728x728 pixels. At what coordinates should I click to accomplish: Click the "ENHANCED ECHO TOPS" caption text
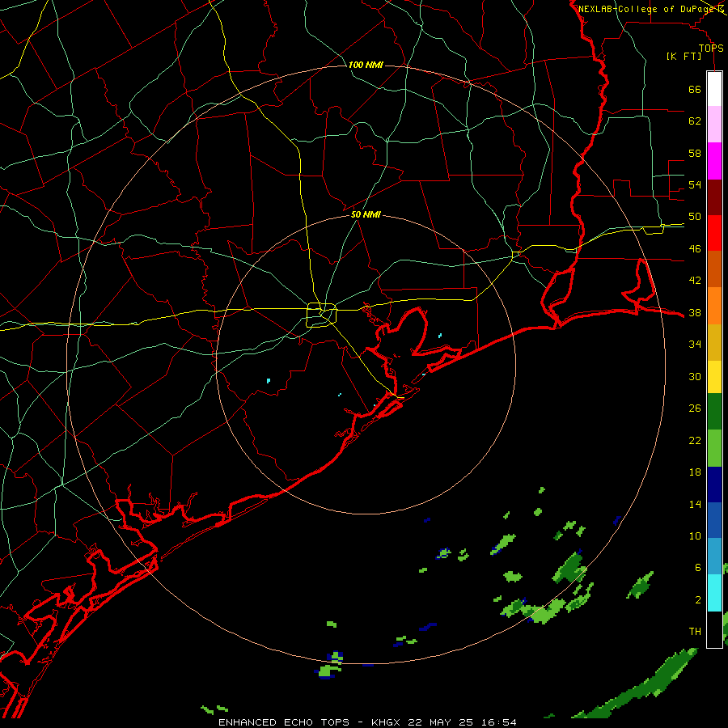click(x=284, y=722)
